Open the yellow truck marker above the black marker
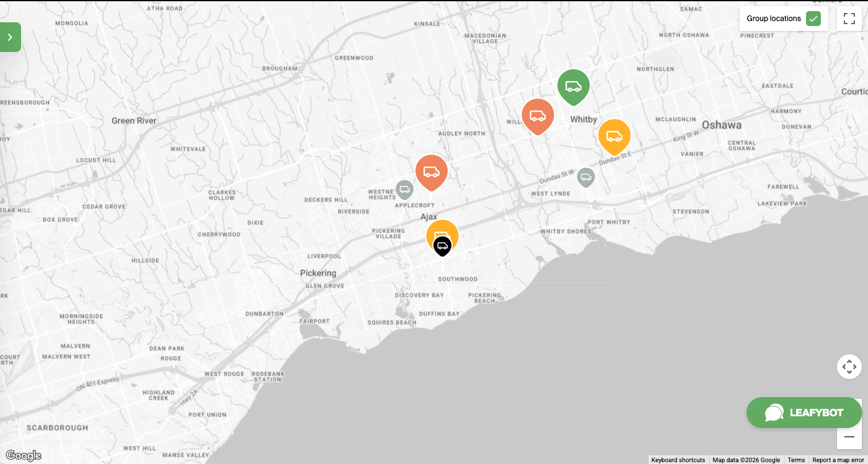868x464 pixels. [442, 232]
